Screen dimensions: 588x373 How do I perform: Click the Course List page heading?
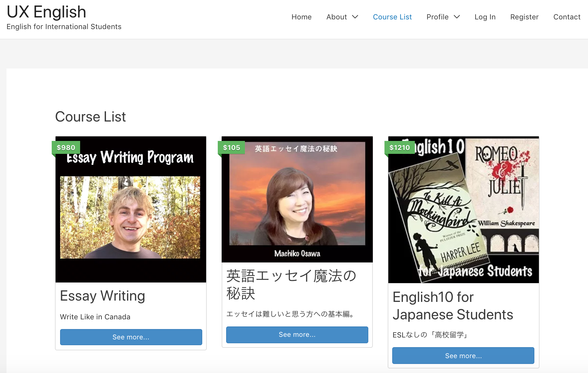coord(90,117)
